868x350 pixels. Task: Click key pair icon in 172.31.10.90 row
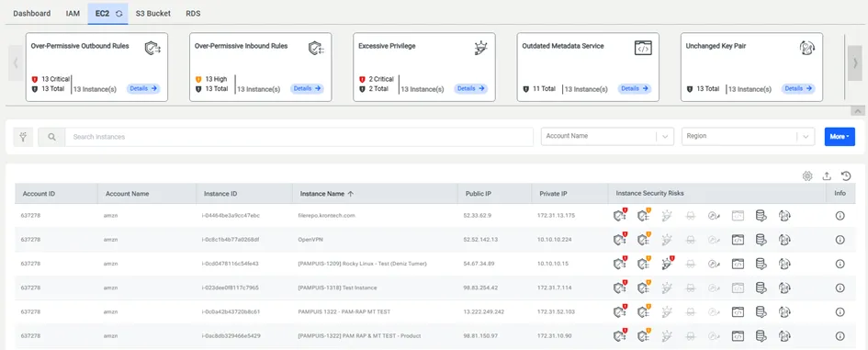(784, 335)
